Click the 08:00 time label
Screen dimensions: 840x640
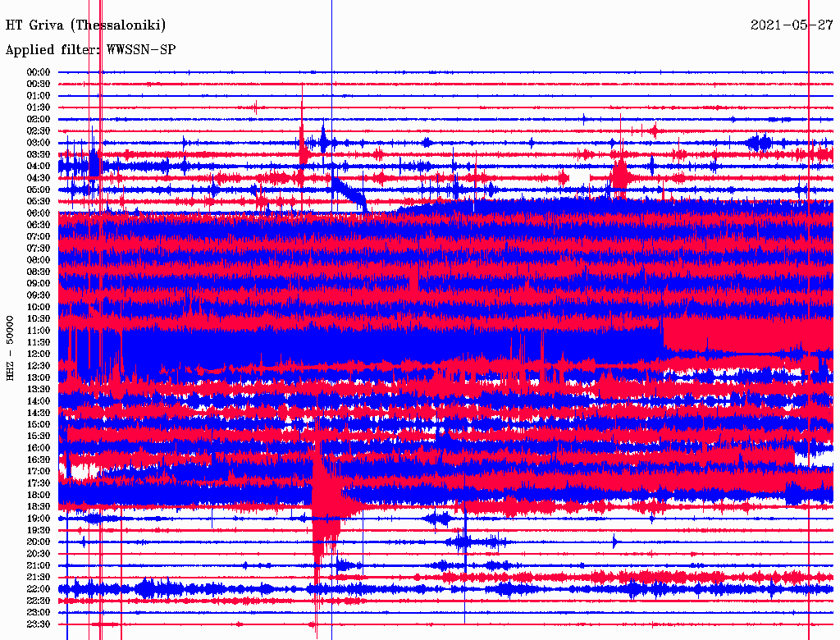click(x=39, y=260)
